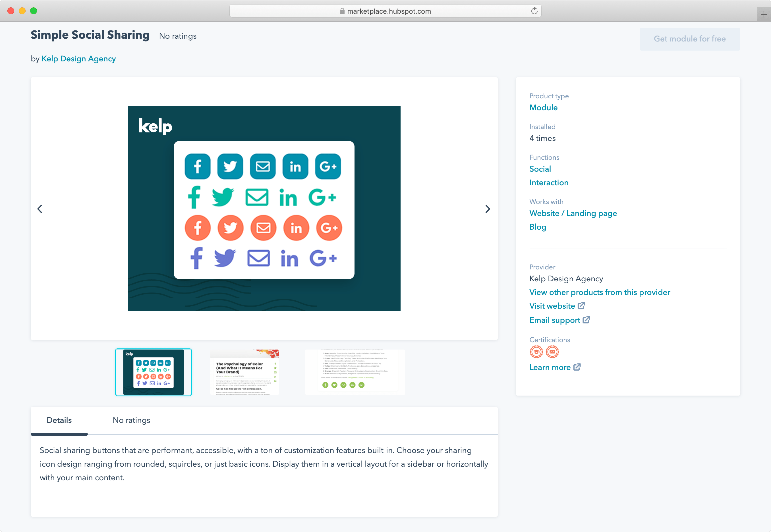Click the first certification badge icon
This screenshot has width=771, height=532.
(536, 352)
